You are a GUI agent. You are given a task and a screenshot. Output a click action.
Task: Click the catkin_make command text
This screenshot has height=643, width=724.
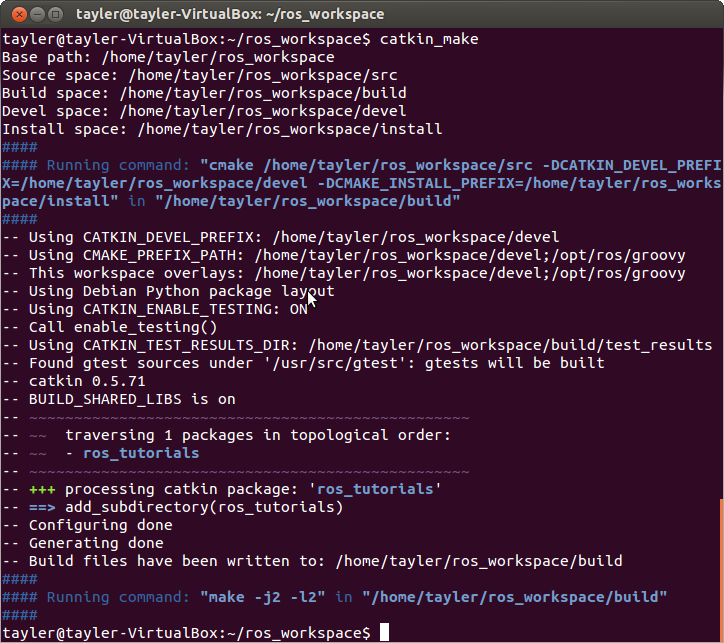429,39
